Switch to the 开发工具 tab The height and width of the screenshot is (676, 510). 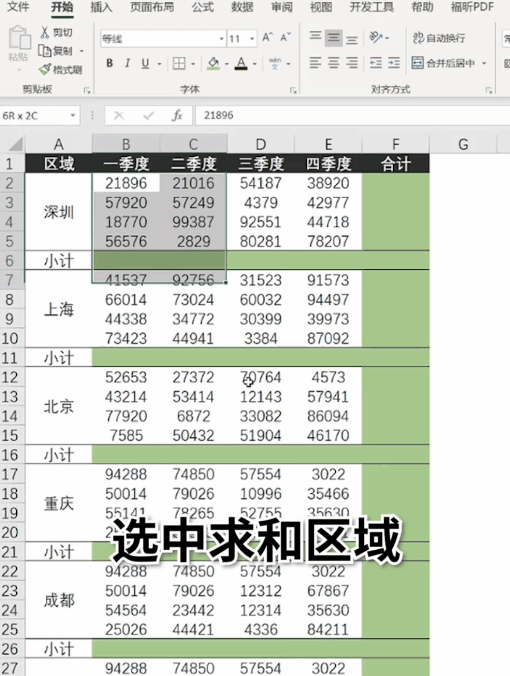point(371,7)
